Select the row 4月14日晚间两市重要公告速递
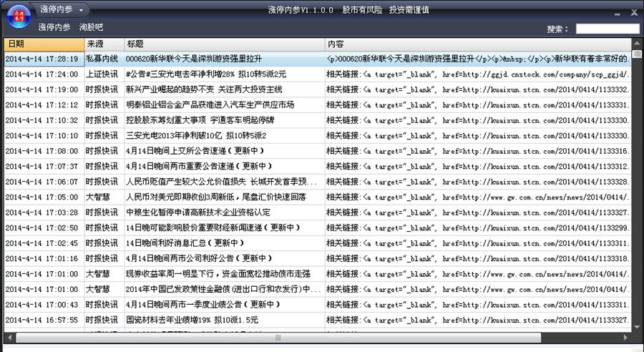 (318, 167)
